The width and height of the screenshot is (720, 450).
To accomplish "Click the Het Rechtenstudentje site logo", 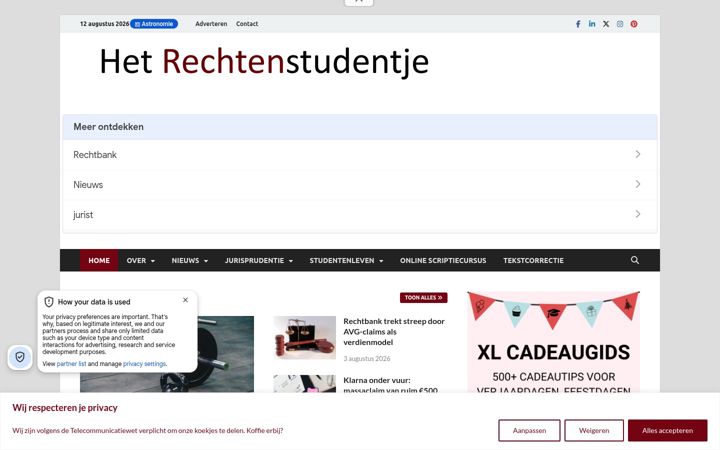I will click(x=264, y=62).
